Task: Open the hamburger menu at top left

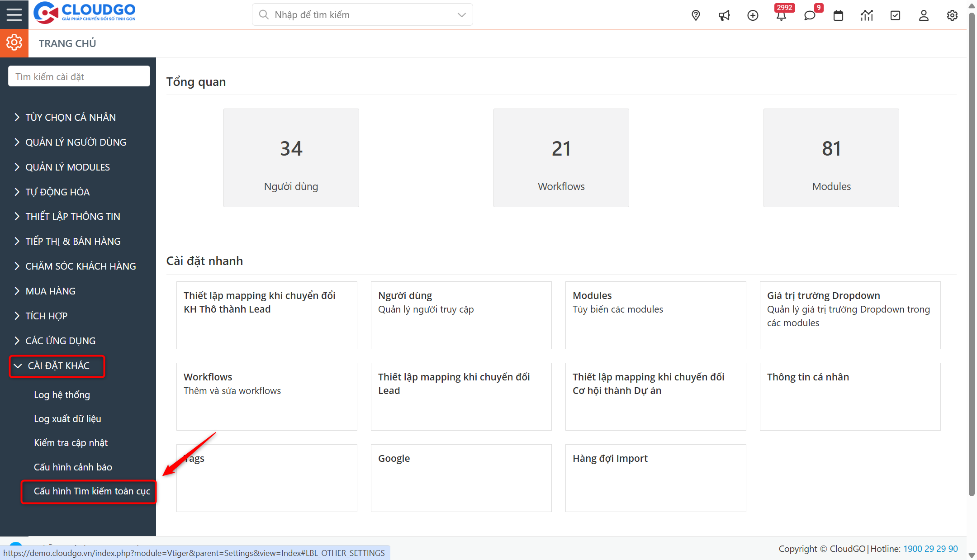Action: pyautogui.click(x=14, y=14)
